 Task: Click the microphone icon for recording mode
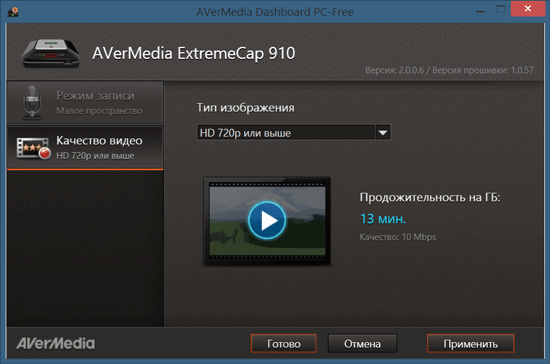pyautogui.click(x=32, y=102)
